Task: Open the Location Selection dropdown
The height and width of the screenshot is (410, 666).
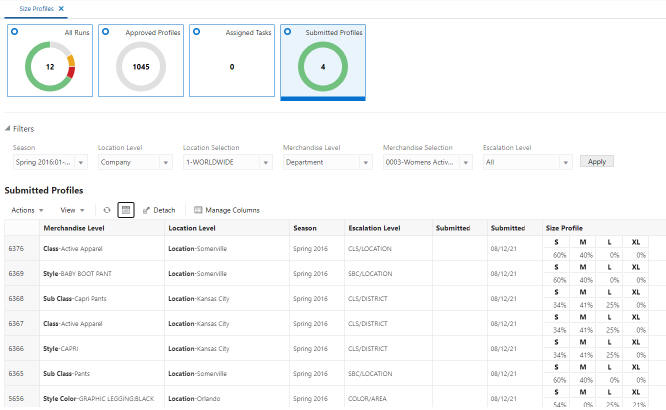Action: click(x=266, y=162)
